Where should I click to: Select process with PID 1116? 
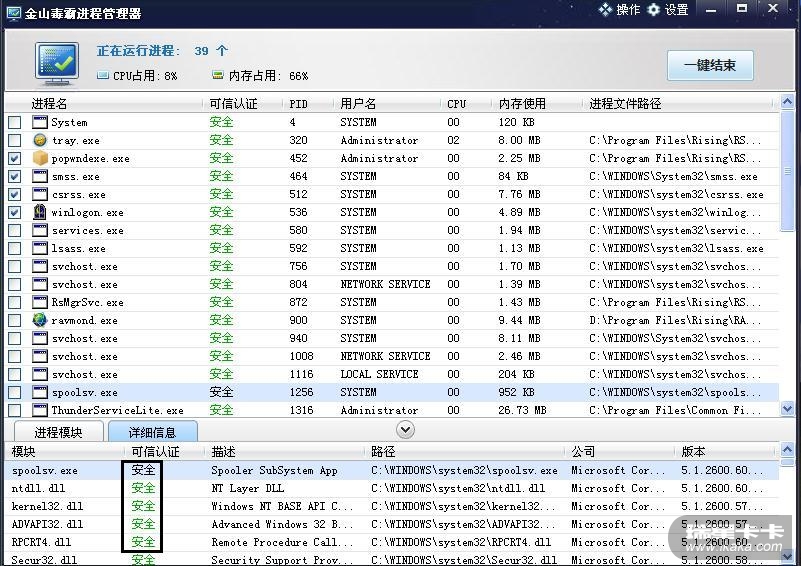tap(391, 374)
